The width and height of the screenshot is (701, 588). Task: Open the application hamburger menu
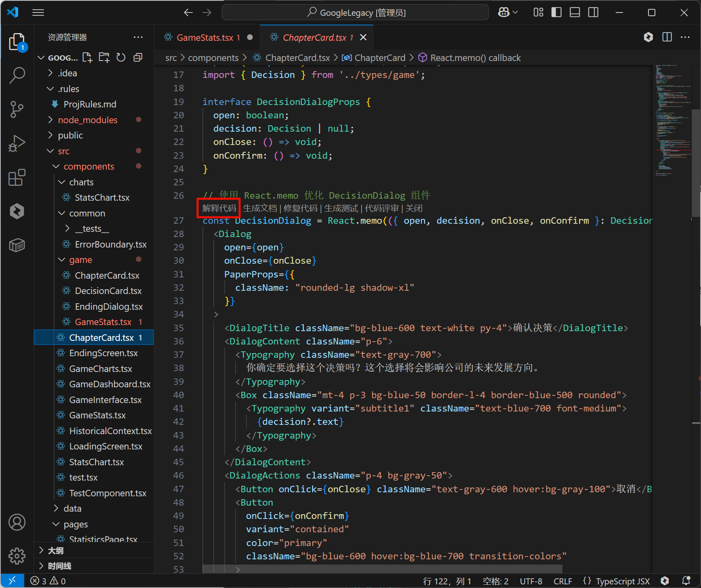pos(38,13)
